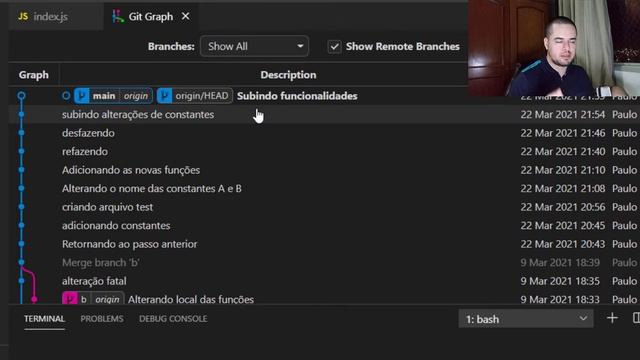Click the top graph node of main branch
This screenshot has width=640, height=360.
pyautogui.click(x=21, y=96)
